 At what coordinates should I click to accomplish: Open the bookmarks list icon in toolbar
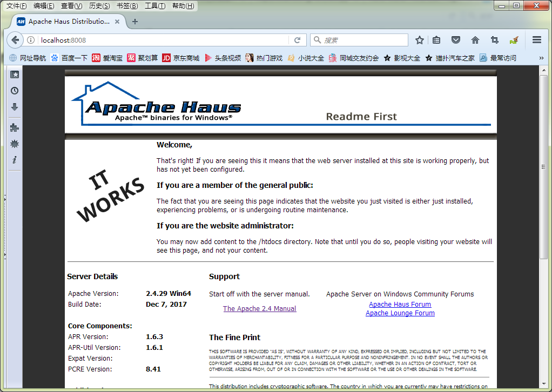coord(436,40)
